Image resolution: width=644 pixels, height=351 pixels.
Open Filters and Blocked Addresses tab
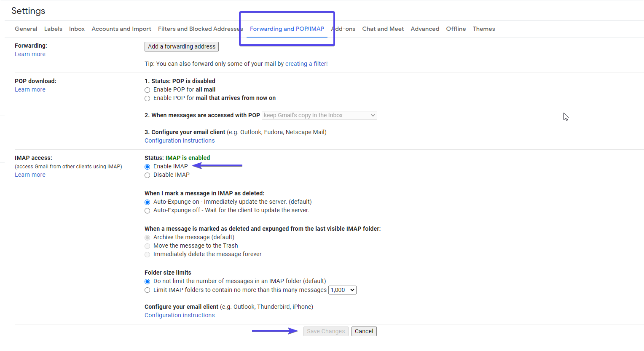(x=200, y=29)
